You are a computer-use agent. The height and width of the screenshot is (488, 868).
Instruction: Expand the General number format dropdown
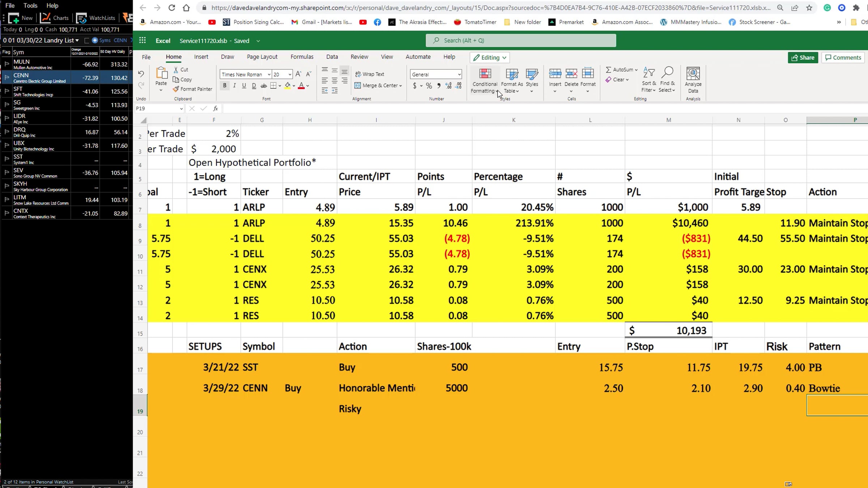[459, 74]
